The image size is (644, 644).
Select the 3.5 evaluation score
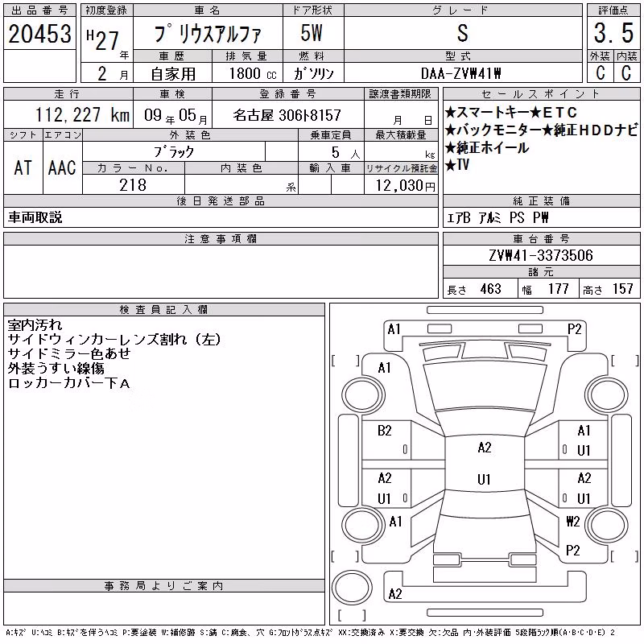(613, 33)
